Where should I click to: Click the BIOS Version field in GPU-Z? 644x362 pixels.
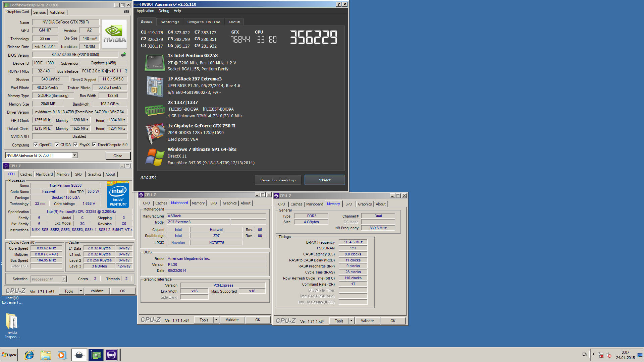click(x=75, y=55)
